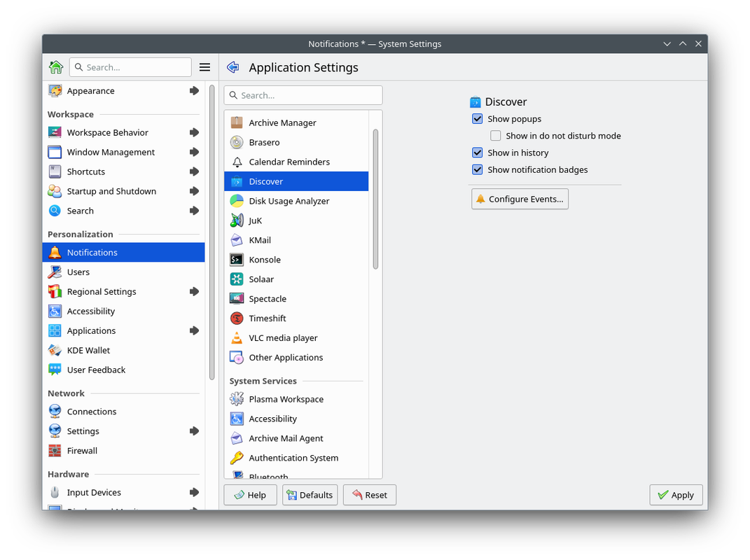
Task: Click the JuK music icon
Action: (x=237, y=220)
